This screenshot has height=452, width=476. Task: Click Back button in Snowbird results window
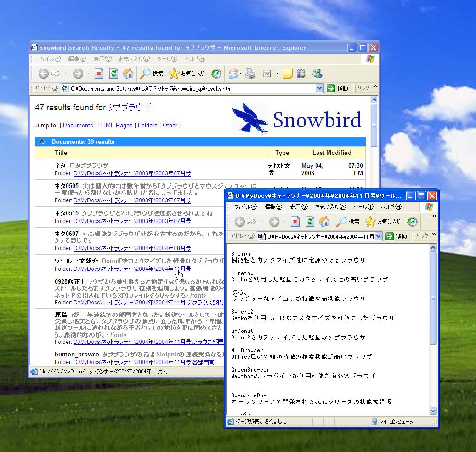[x=49, y=74]
